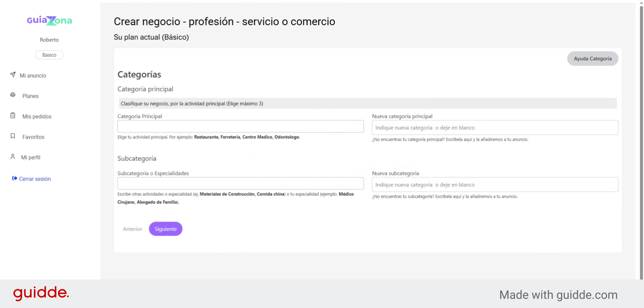Open the Mi anuncio menu item
The image size is (644, 308).
coord(33,75)
